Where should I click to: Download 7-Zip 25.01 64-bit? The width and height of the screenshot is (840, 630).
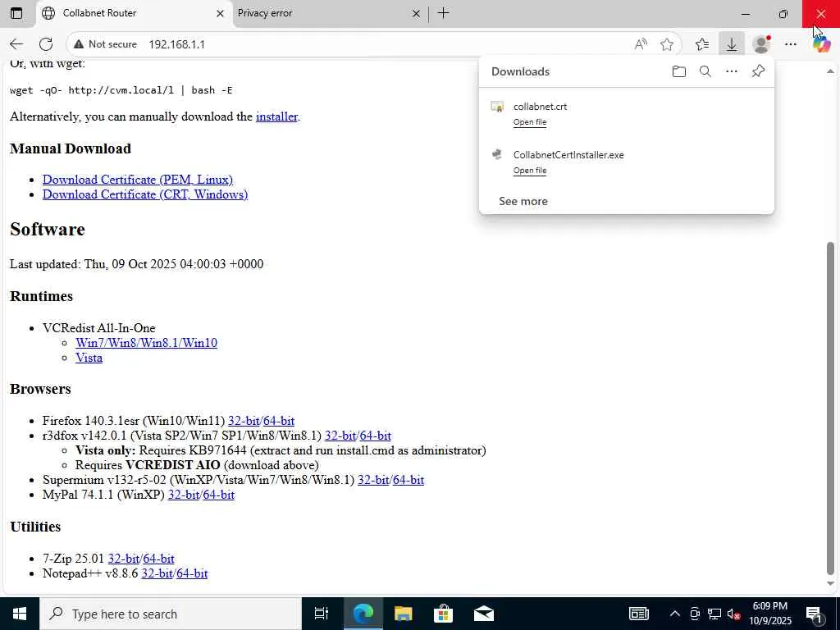point(158,559)
